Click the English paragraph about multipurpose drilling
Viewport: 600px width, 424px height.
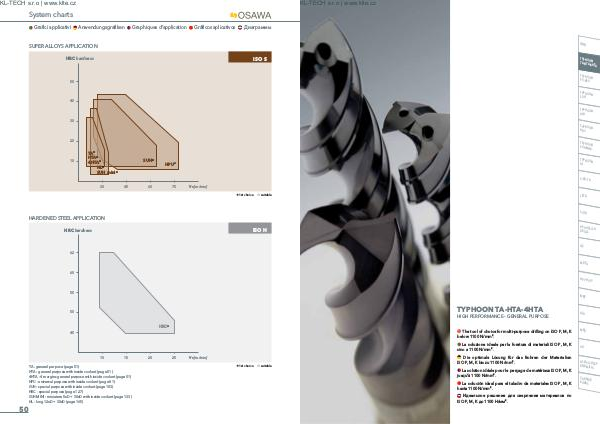(x=514, y=334)
